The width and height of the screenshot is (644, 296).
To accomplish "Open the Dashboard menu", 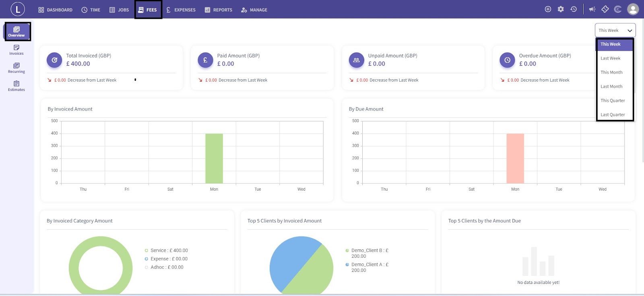I will coord(55,10).
